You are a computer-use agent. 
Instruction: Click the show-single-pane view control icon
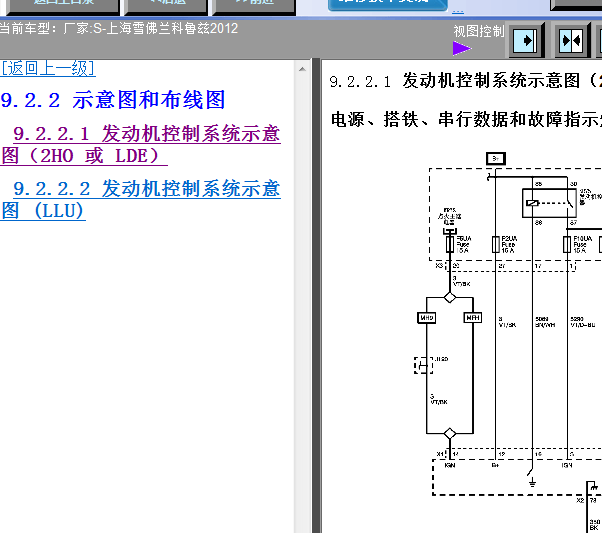(525, 41)
